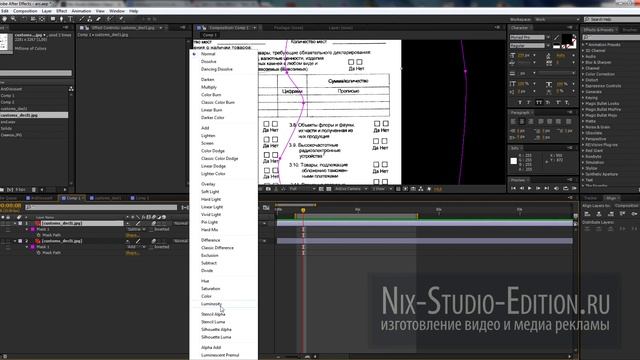Viewport: 640px width, 360px height.
Task: Select the Pan Behind anchor point tool
Action: [x=42, y=19]
